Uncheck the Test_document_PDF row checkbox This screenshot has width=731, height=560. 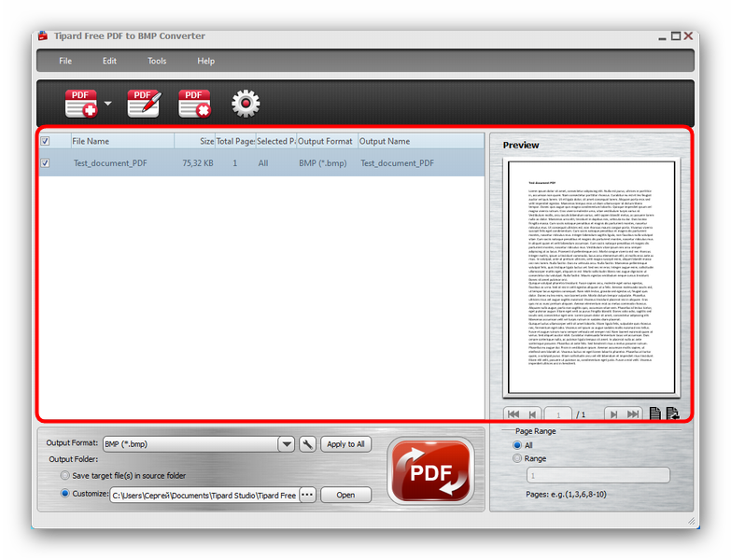[45, 163]
